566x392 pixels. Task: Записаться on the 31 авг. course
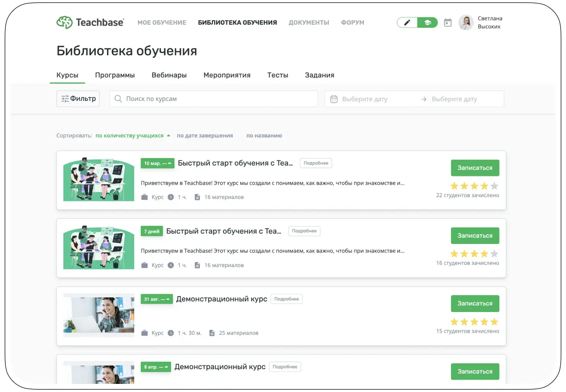475,303
